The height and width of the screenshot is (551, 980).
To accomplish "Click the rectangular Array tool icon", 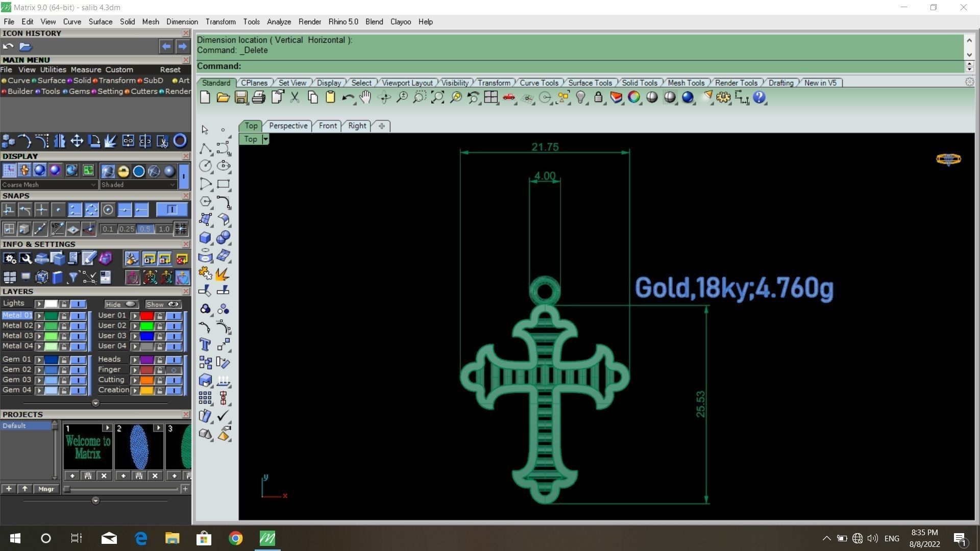I will coord(205,398).
